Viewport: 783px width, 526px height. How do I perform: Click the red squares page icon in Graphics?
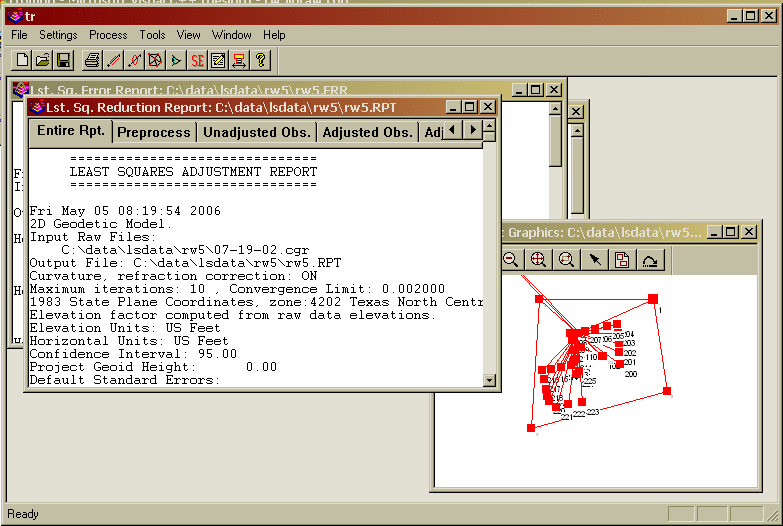tap(622, 260)
